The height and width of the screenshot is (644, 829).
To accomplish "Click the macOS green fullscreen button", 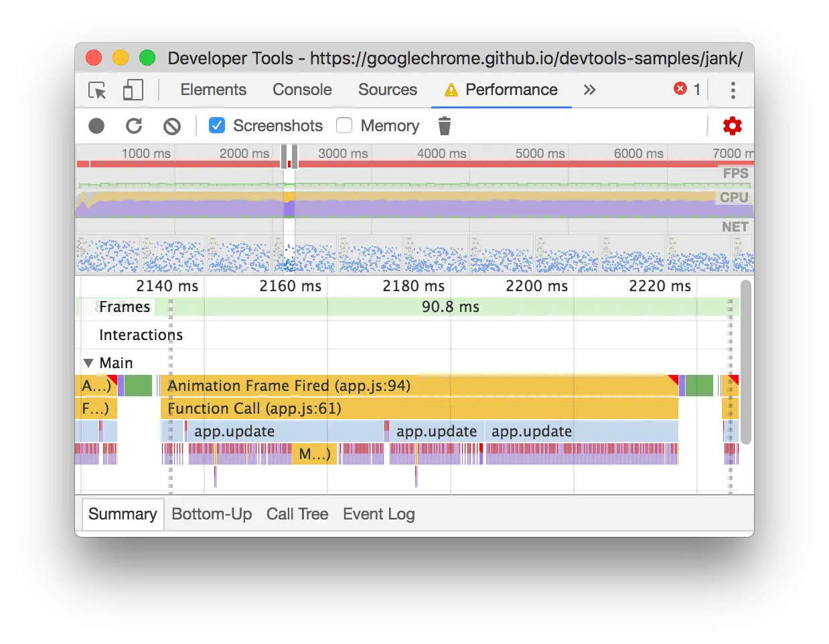I will (x=147, y=58).
